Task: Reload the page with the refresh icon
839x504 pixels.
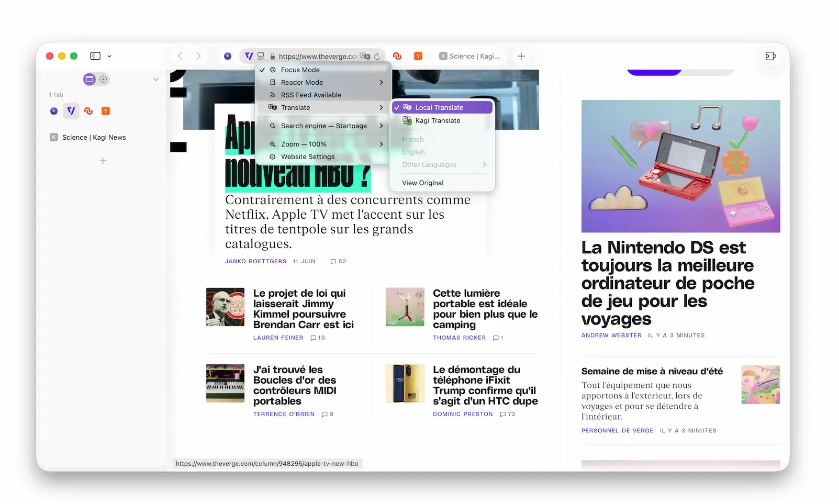Action: (x=377, y=56)
